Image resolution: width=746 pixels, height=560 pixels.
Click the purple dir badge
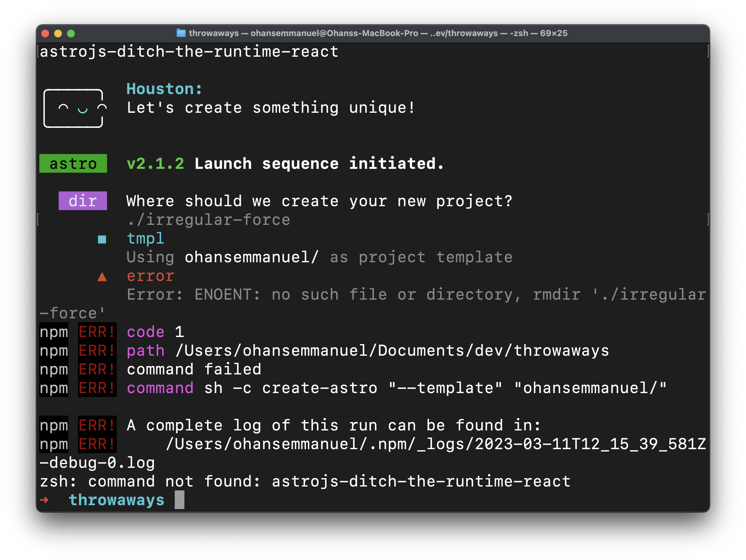pyautogui.click(x=83, y=201)
